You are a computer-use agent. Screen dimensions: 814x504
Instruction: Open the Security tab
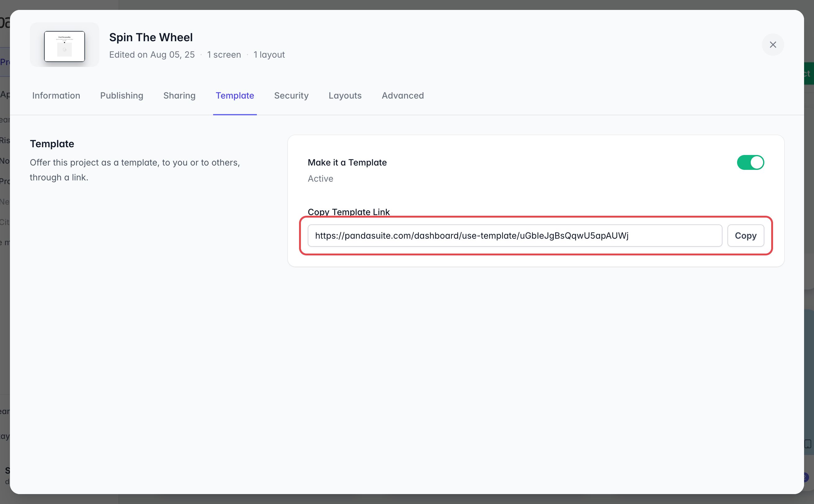tap(291, 96)
